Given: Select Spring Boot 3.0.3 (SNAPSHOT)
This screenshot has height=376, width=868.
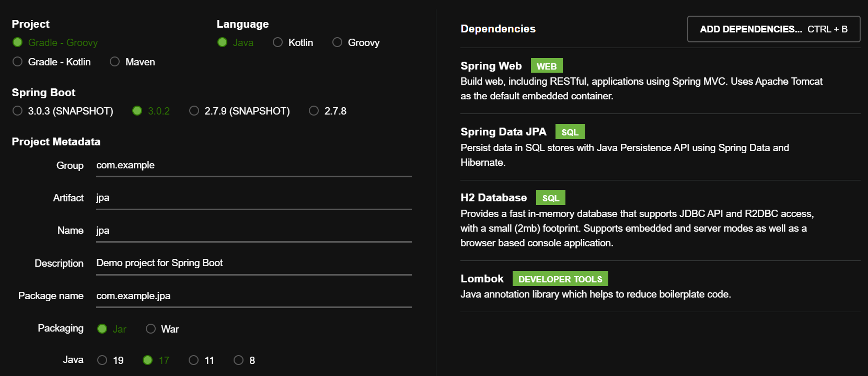Looking at the screenshot, I should point(63,111).
